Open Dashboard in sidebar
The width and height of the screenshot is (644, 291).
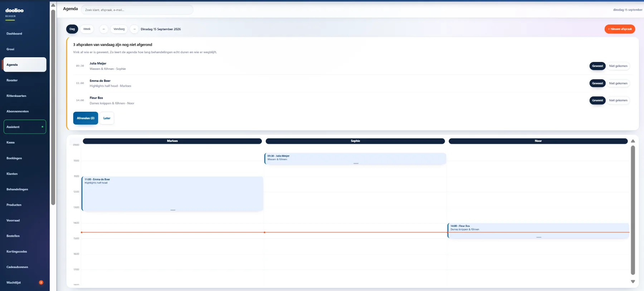click(x=25, y=34)
